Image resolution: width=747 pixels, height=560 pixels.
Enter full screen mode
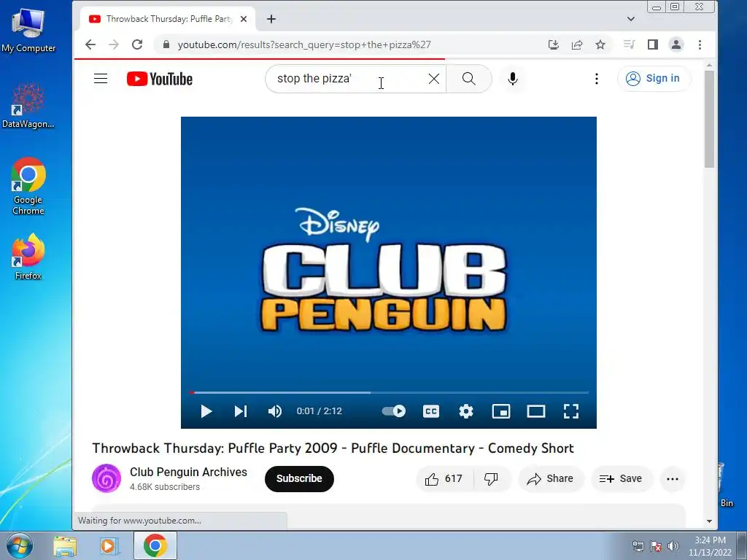coord(570,411)
